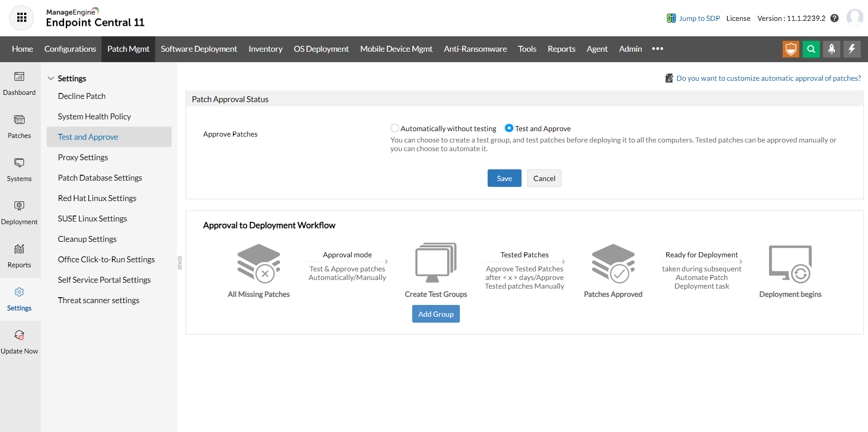The height and width of the screenshot is (432, 868).
Task: Open the OS Deployment tab
Action: (x=321, y=49)
